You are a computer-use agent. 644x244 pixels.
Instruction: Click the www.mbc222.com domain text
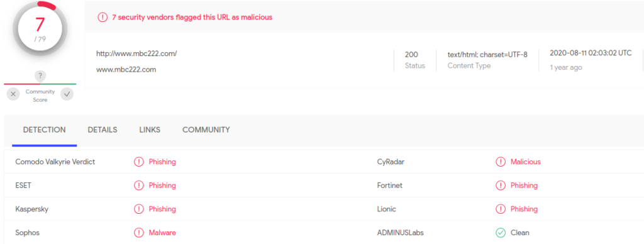click(126, 70)
